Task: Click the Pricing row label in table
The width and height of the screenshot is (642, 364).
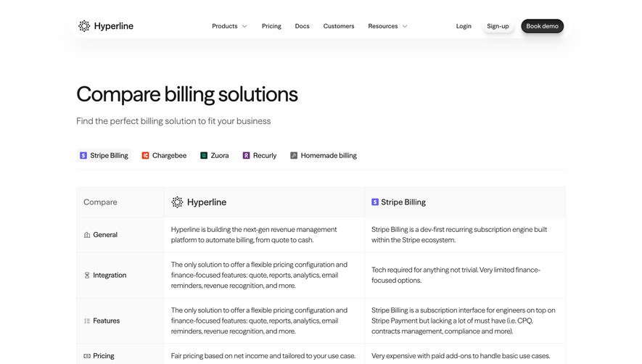Action: click(x=104, y=356)
